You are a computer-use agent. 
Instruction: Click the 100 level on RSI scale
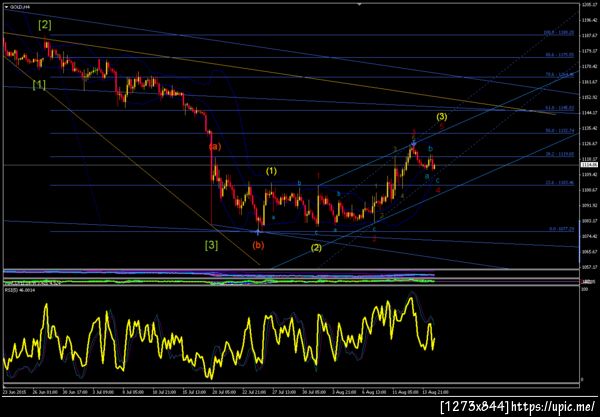click(585, 289)
